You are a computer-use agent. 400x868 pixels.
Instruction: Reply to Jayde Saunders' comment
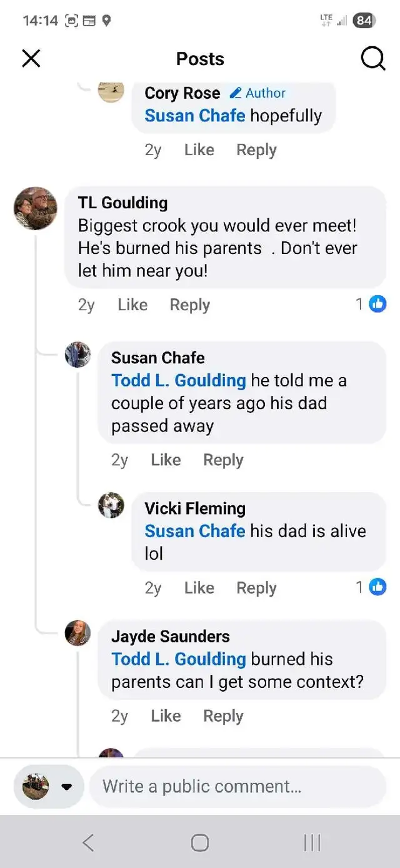223,716
